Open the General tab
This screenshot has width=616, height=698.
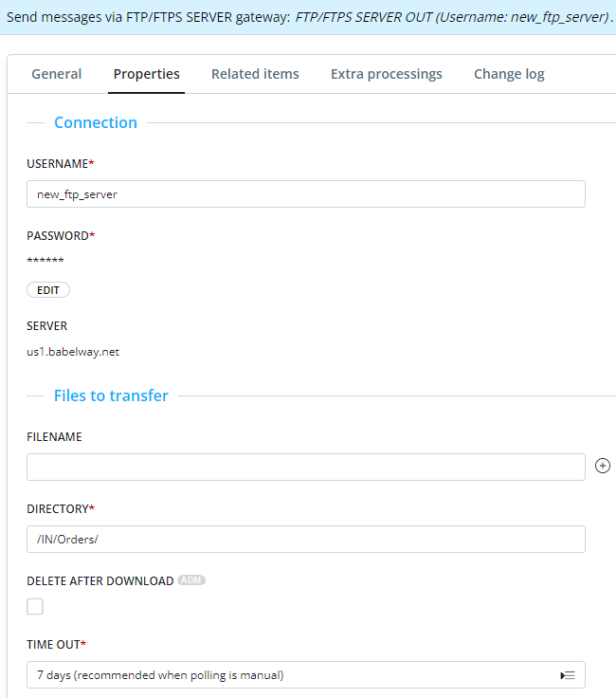(57, 74)
